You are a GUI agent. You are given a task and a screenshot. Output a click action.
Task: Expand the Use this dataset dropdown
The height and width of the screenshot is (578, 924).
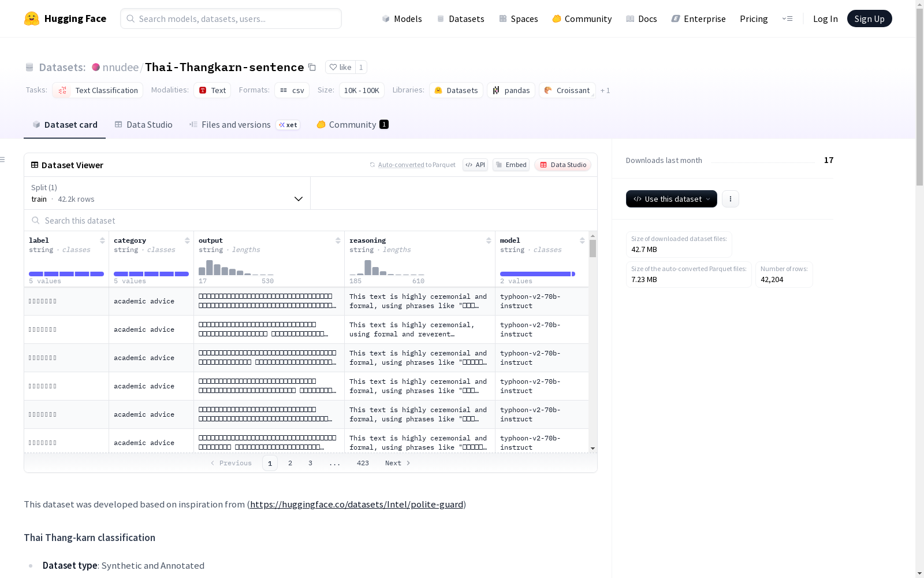pos(672,199)
